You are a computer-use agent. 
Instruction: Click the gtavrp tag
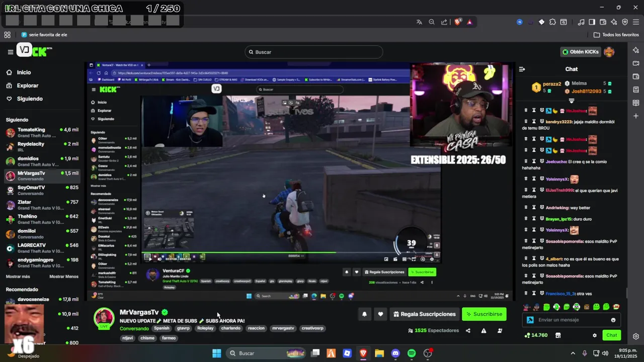coord(183,328)
